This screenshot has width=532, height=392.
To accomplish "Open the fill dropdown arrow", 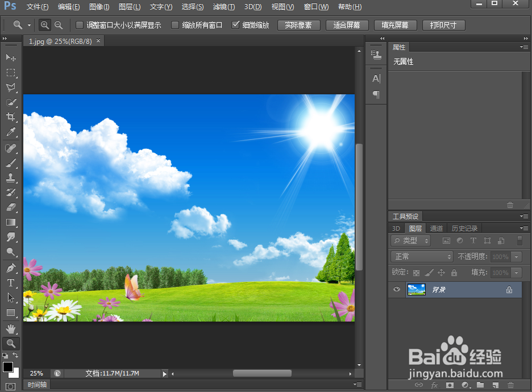I will (x=517, y=273).
